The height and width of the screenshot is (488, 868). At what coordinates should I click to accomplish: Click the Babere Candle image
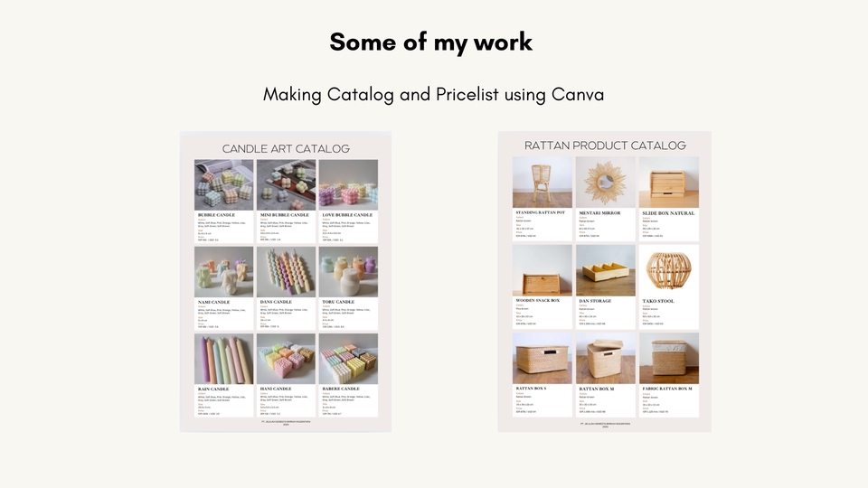pyautogui.click(x=348, y=359)
